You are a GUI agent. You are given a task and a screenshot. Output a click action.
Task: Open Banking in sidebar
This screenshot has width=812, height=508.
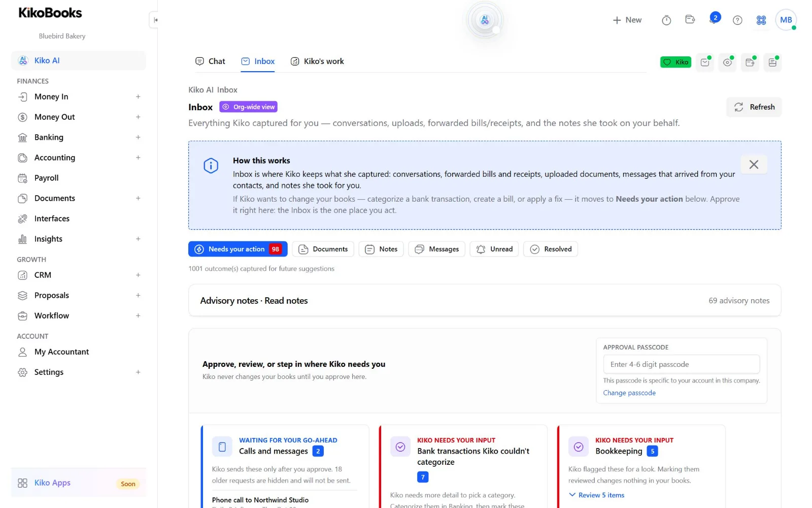click(49, 137)
